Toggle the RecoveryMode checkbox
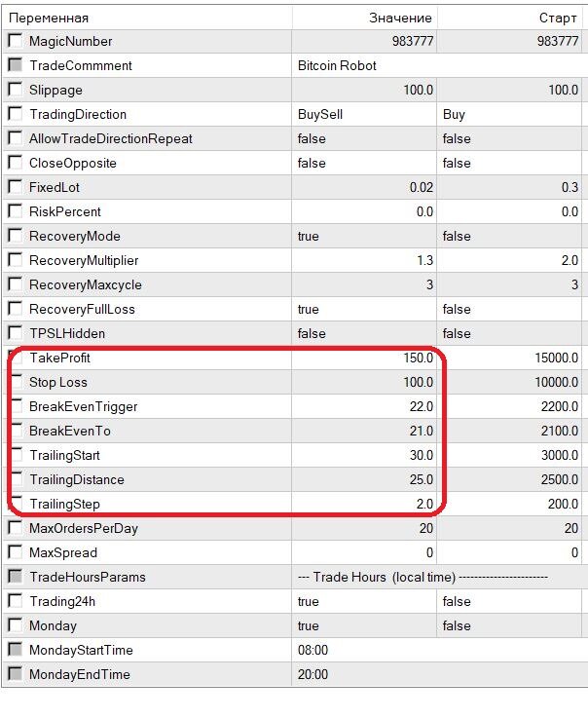The height and width of the screenshot is (717, 588). point(15,236)
